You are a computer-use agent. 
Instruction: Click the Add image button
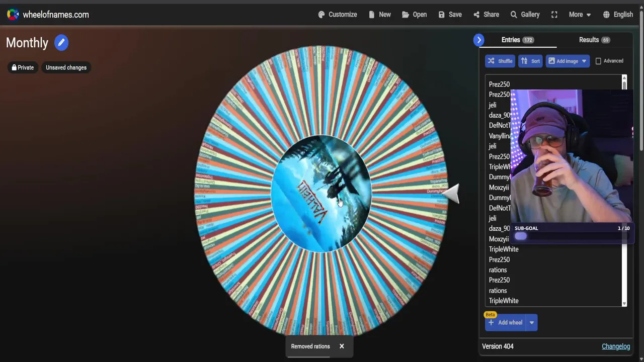[562, 61]
